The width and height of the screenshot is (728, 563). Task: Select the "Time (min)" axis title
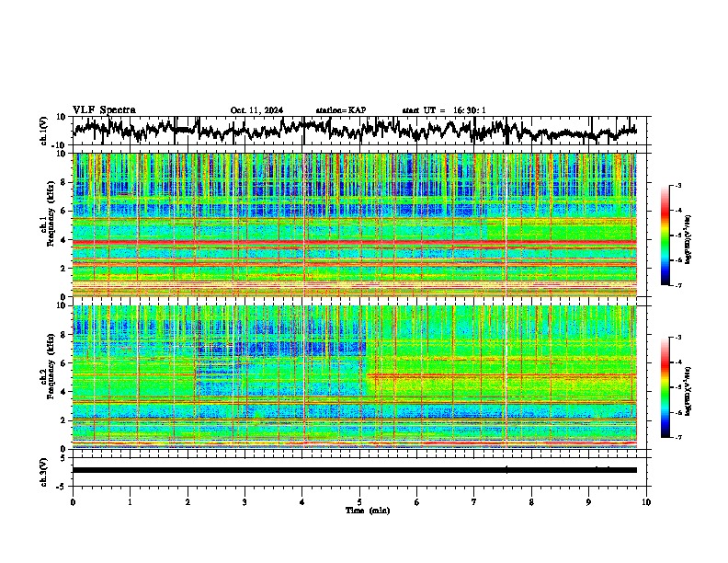click(x=368, y=511)
